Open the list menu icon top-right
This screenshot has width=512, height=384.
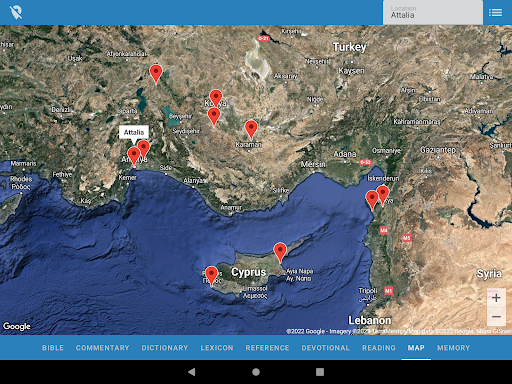click(x=495, y=13)
